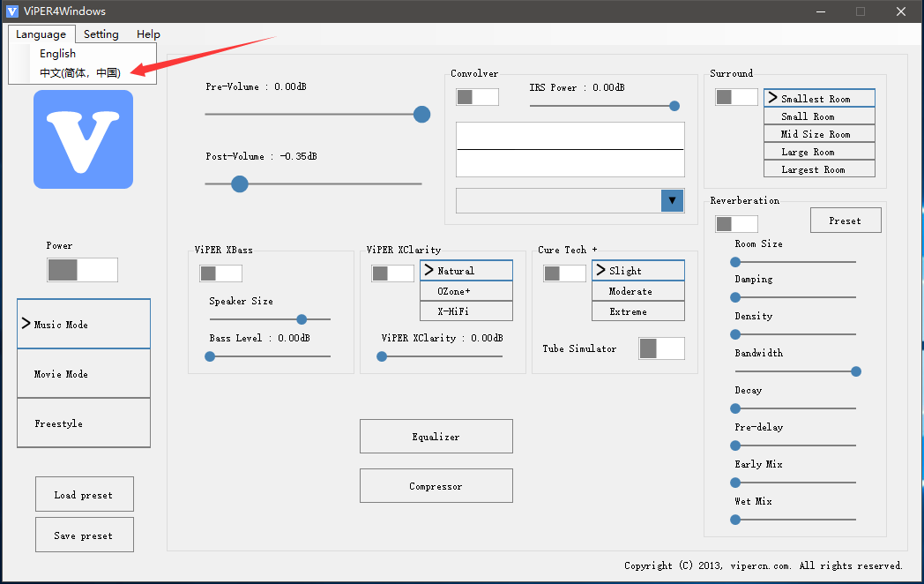This screenshot has width=924, height=584.
Task: Close the ViPER4Windows window
Action: (x=901, y=11)
